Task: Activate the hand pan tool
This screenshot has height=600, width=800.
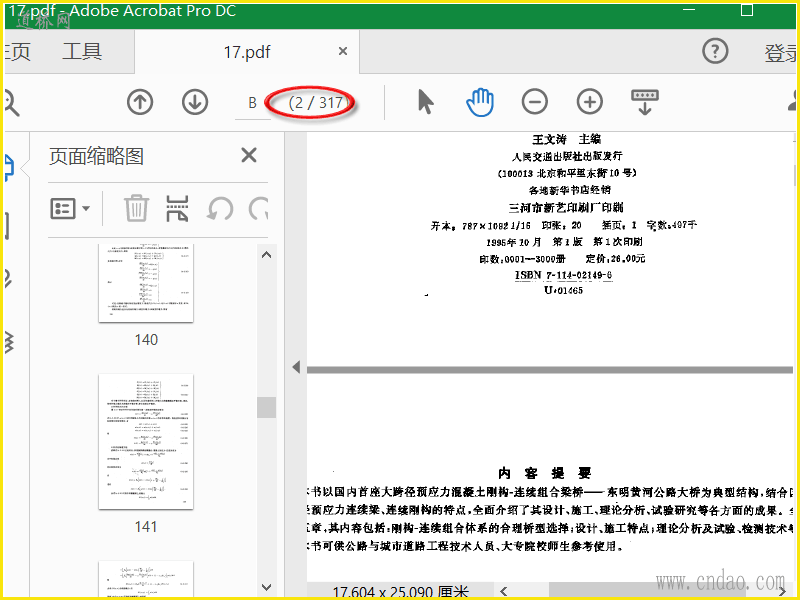Action: pos(480,102)
